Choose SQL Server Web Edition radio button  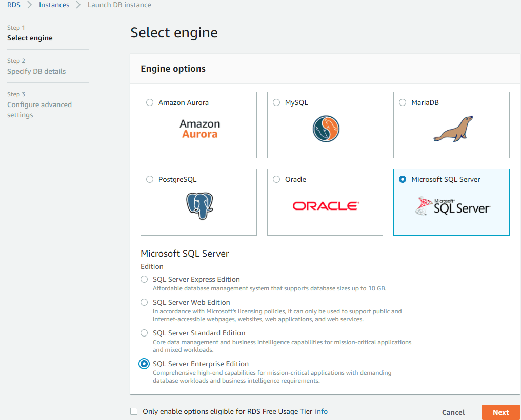click(x=144, y=302)
